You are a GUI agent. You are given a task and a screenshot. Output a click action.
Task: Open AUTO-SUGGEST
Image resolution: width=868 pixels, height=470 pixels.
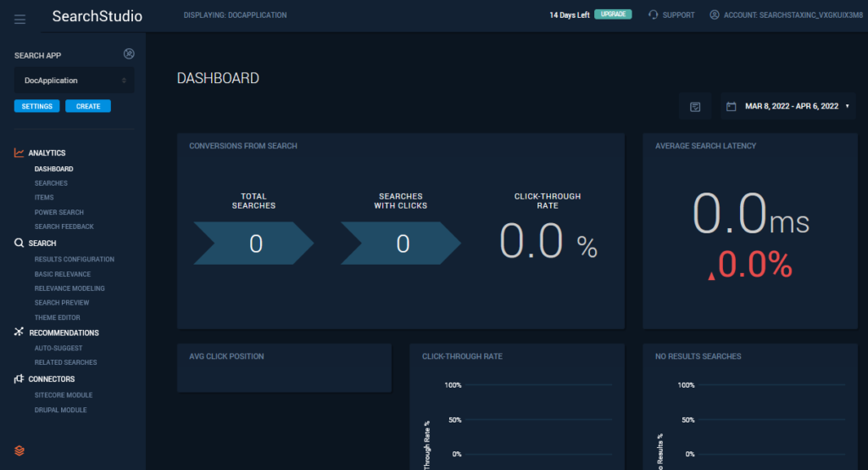(58, 349)
